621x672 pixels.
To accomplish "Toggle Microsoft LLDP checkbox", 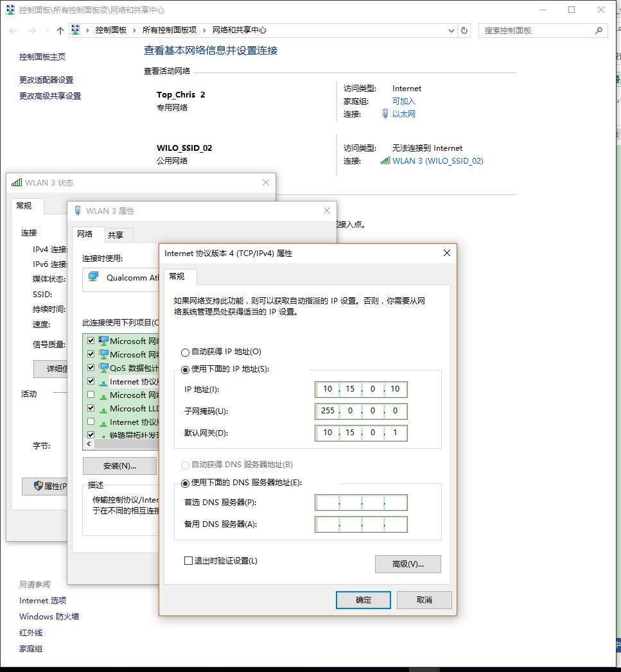I will 91,408.
